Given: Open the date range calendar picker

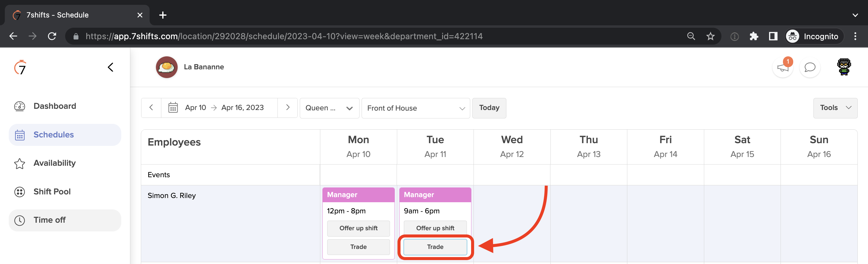Looking at the screenshot, I should [x=219, y=108].
